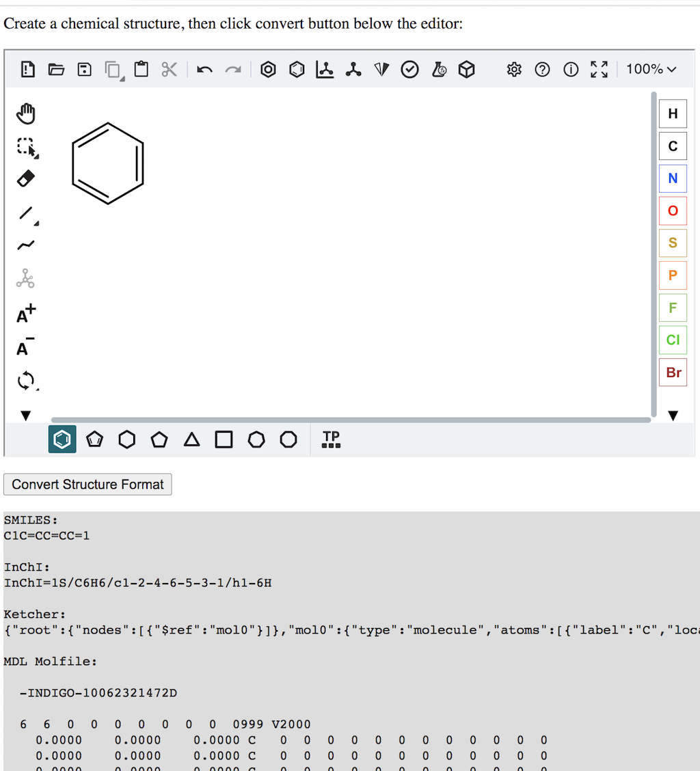Pick the red Oxygen atom button
700x771 pixels.
(x=673, y=211)
